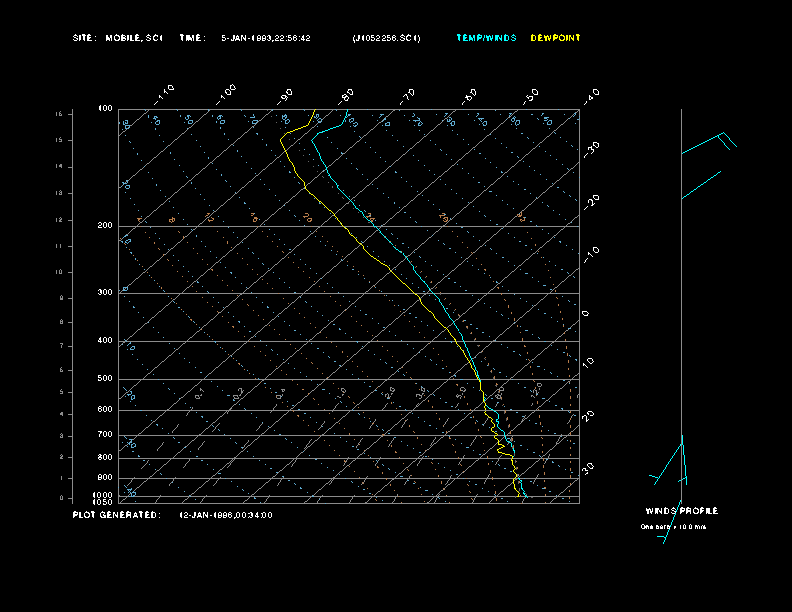Click the SITE label in header
The height and width of the screenshot is (612, 792).
[x=85, y=38]
